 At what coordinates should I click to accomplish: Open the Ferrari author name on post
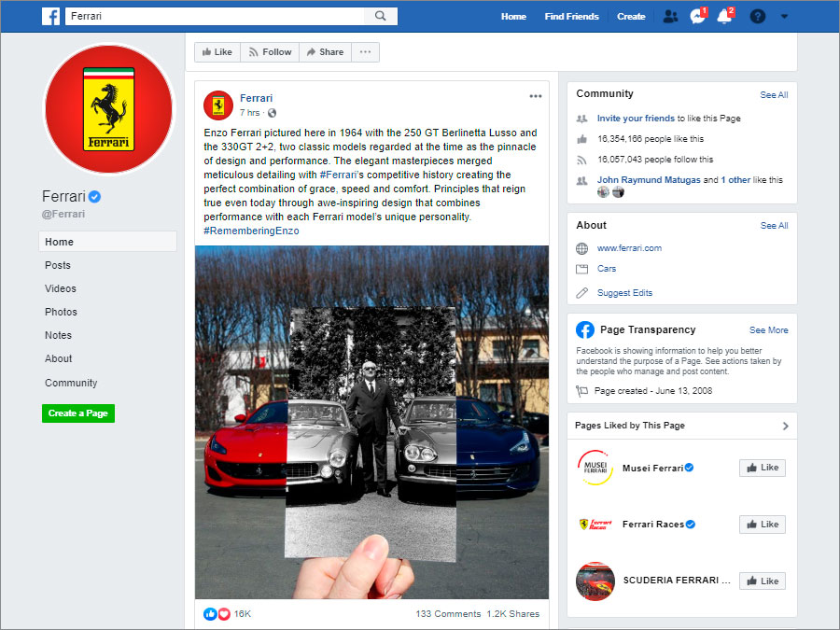click(256, 98)
